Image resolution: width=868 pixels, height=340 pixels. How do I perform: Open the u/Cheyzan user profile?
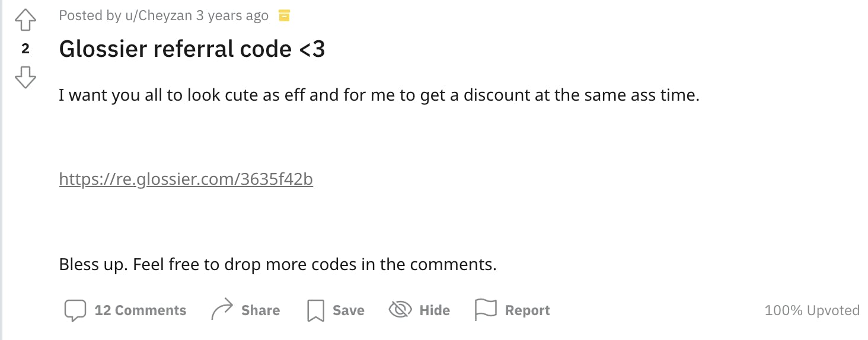(158, 16)
